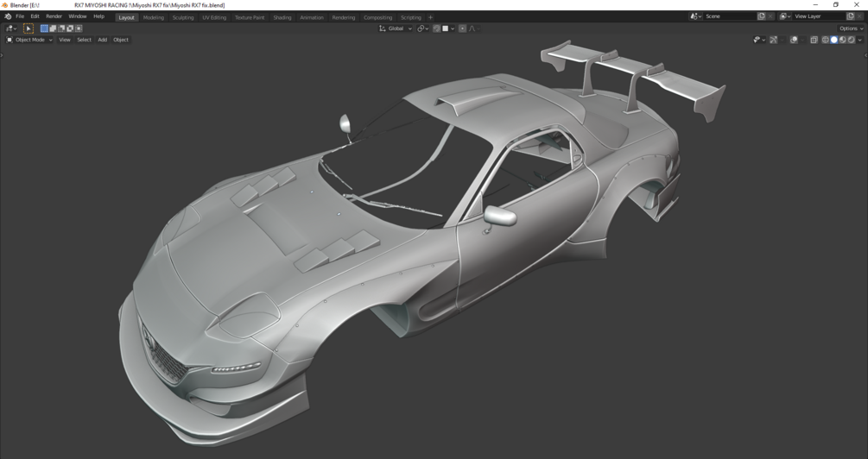Switch to the Modeling workspace tab
Viewport: 868px width, 459px height.
[x=154, y=18]
